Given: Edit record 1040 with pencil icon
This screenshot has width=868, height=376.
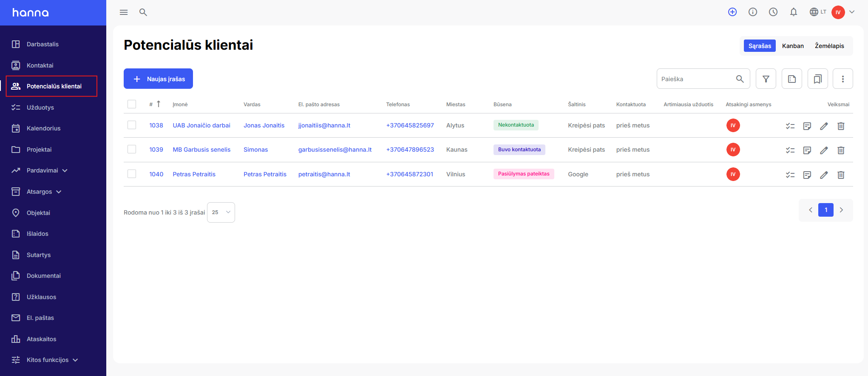Looking at the screenshot, I should point(824,175).
